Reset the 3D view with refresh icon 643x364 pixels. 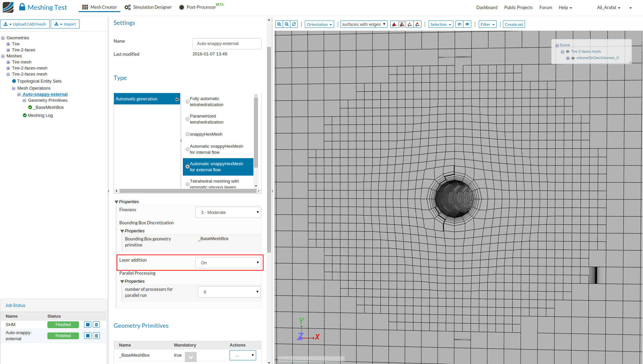tap(294, 24)
